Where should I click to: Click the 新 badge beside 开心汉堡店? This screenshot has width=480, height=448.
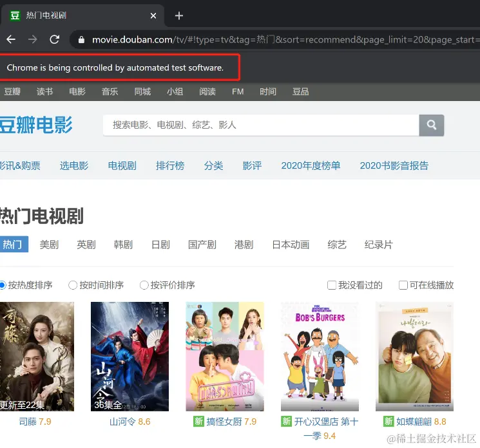(x=286, y=422)
